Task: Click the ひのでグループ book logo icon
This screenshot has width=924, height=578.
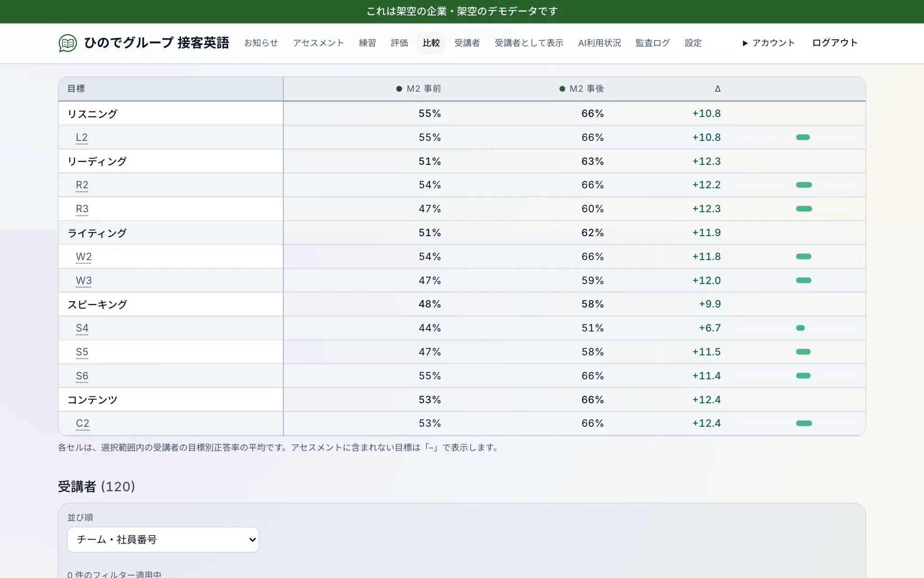Action: click(x=68, y=43)
